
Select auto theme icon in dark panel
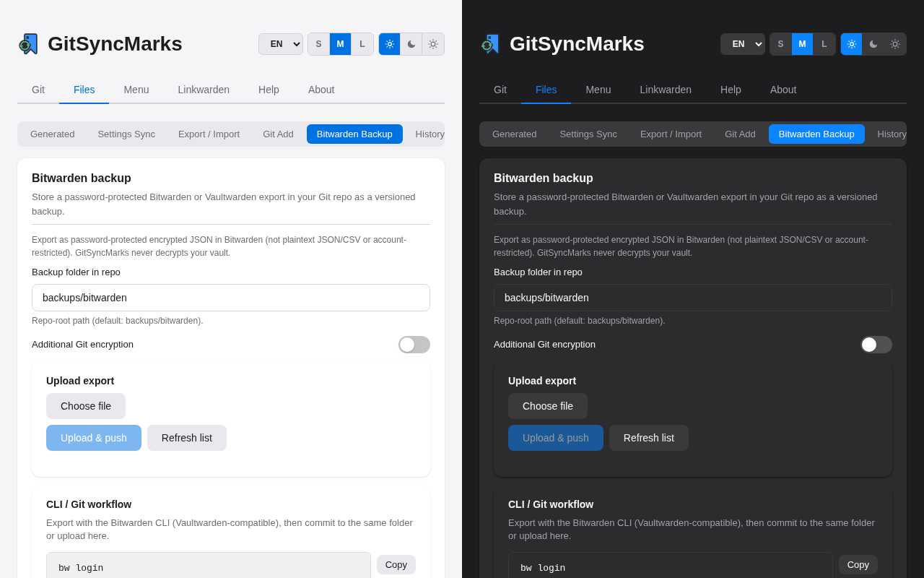[851, 44]
